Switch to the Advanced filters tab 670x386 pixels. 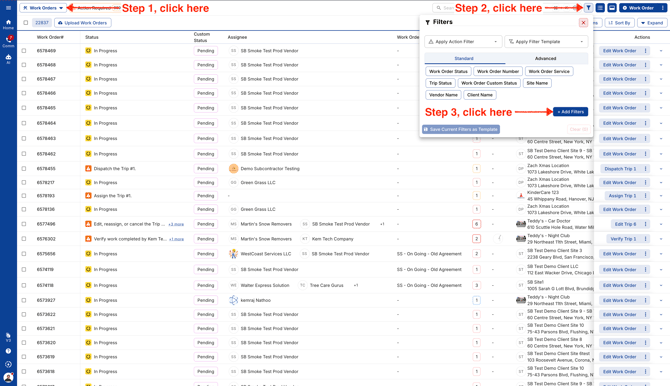[x=546, y=58]
